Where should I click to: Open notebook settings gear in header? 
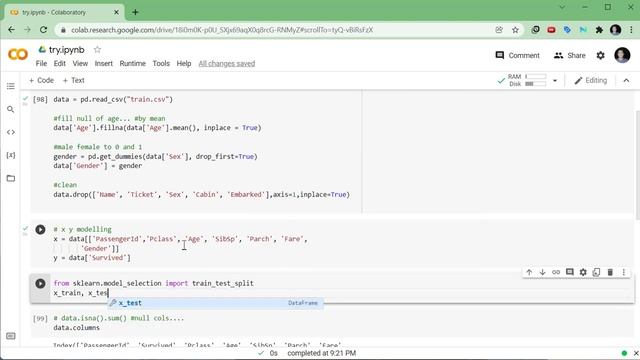pyautogui.click(x=600, y=55)
